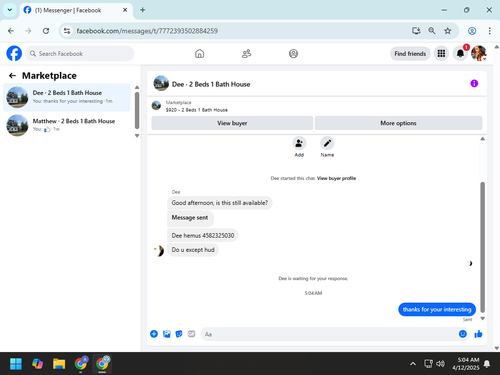The image size is (500, 375).
Task: Click the Name pencil edit icon
Action: 327,143
